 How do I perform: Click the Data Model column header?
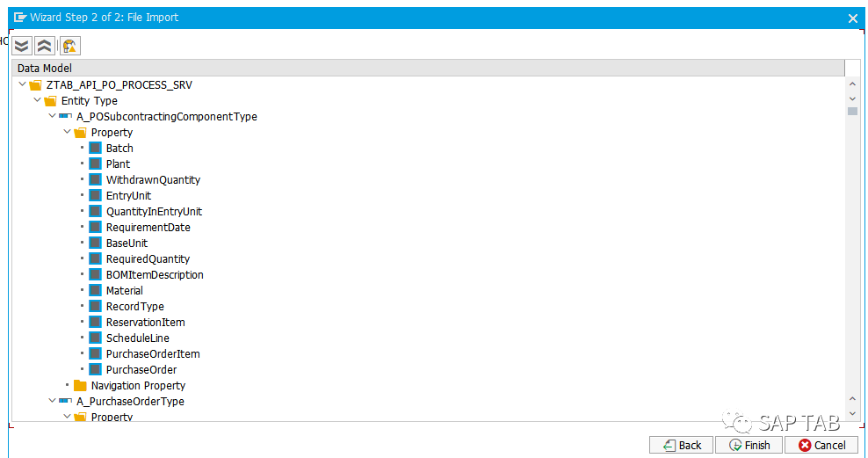428,68
